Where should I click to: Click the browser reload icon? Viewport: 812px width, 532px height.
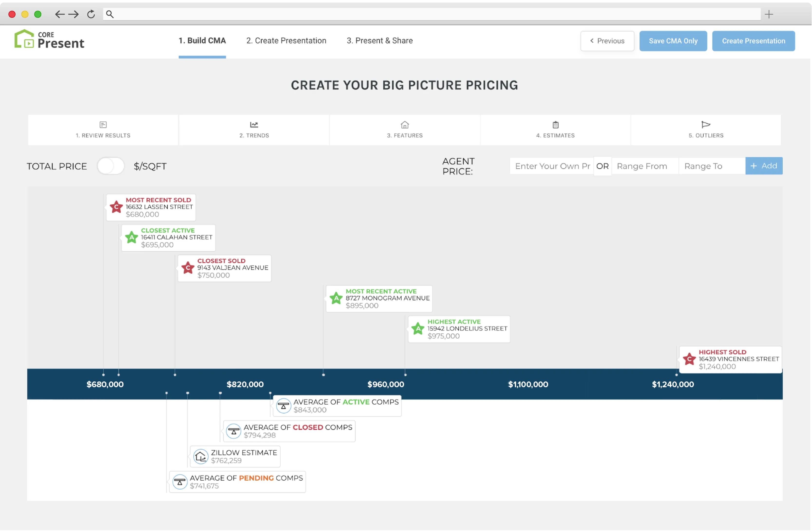coord(91,14)
